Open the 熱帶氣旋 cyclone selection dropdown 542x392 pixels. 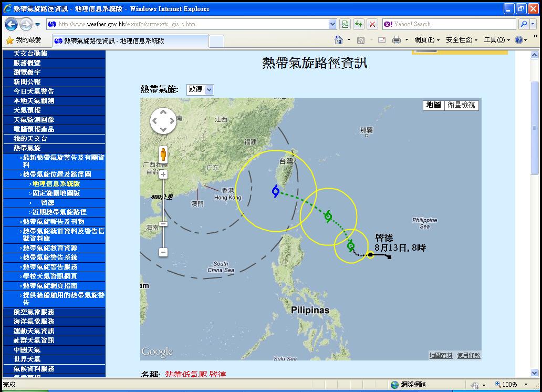tap(200, 89)
